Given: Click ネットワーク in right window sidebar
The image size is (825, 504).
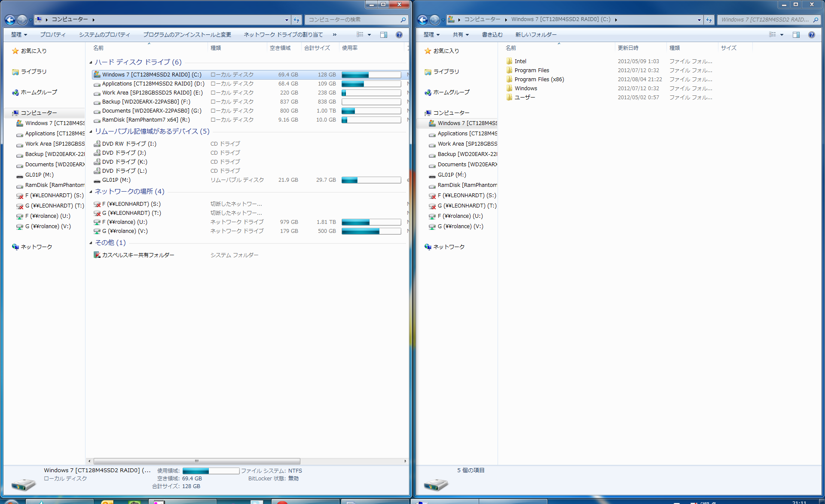Looking at the screenshot, I should click(x=449, y=247).
